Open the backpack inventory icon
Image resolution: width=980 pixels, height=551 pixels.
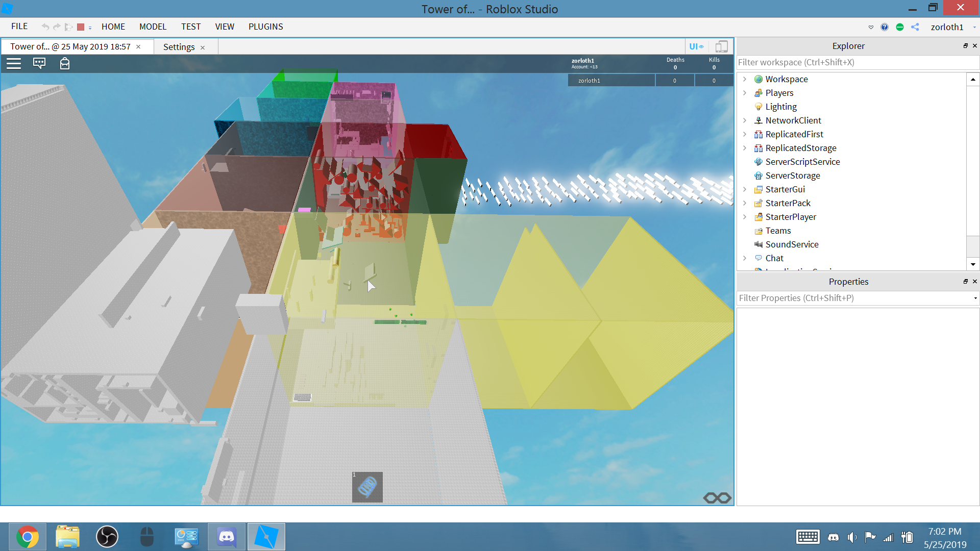coord(65,64)
